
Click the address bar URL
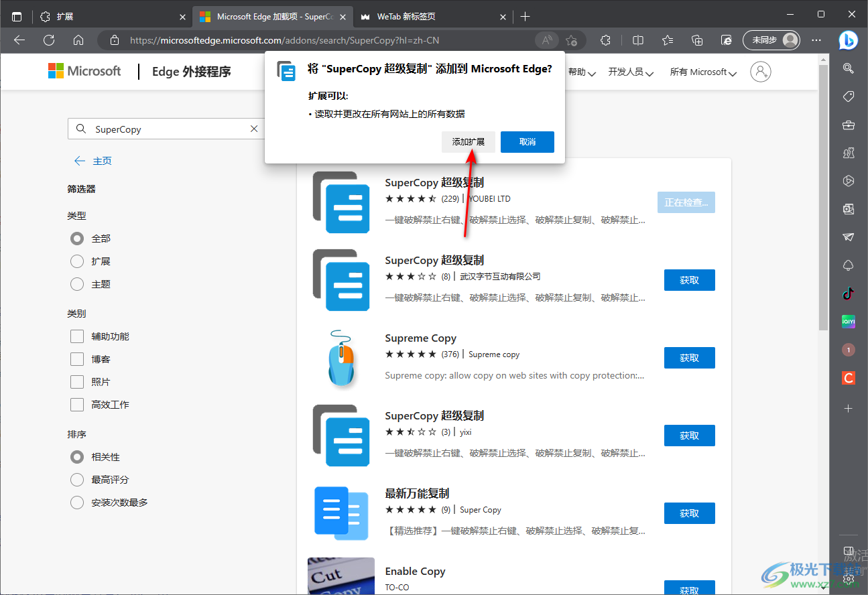coord(285,40)
